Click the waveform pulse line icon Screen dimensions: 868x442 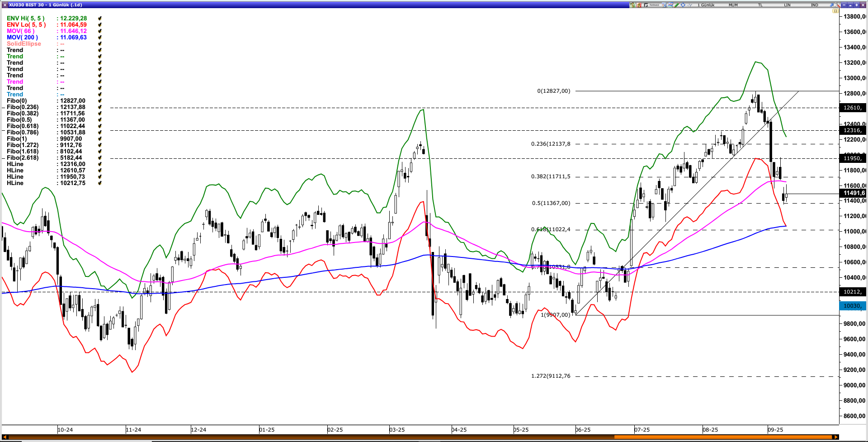pos(689,5)
